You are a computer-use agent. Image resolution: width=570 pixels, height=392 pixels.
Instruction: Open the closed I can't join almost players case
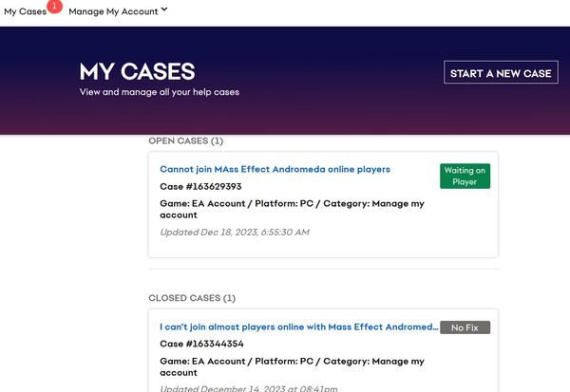pos(299,327)
